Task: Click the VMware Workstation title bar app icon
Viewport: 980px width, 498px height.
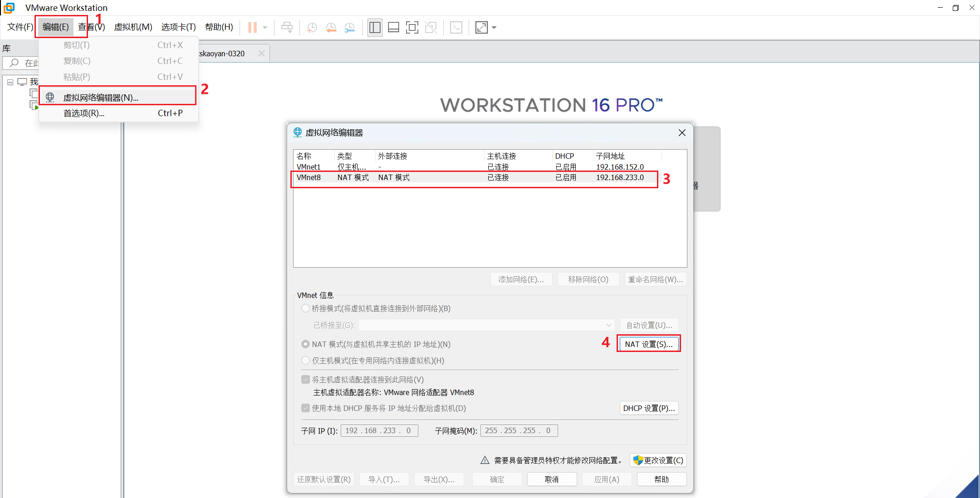Action: click(x=9, y=8)
